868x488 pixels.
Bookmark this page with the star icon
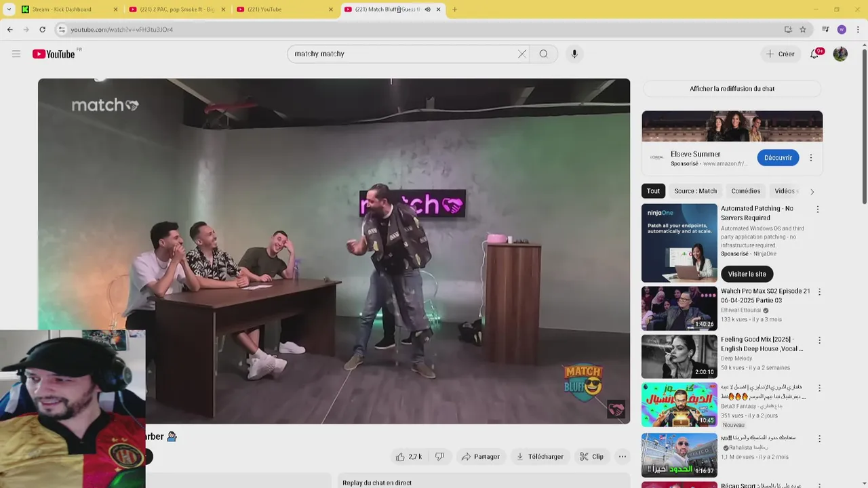point(803,29)
